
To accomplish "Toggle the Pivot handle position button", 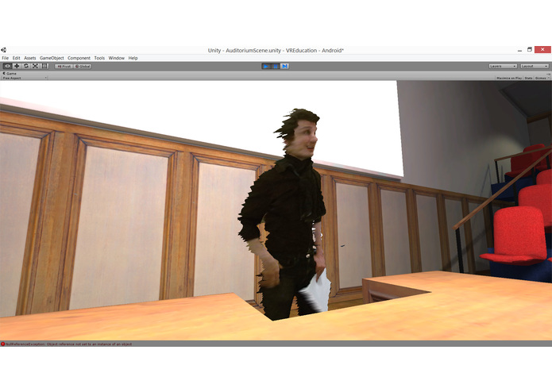I will pos(64,66).
